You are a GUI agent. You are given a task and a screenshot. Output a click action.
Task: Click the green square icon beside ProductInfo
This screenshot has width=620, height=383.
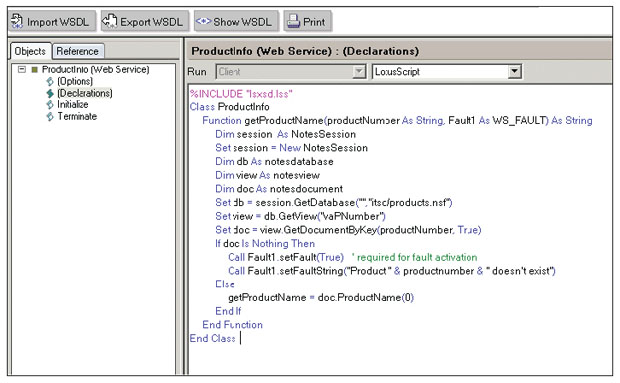(35, 70)
